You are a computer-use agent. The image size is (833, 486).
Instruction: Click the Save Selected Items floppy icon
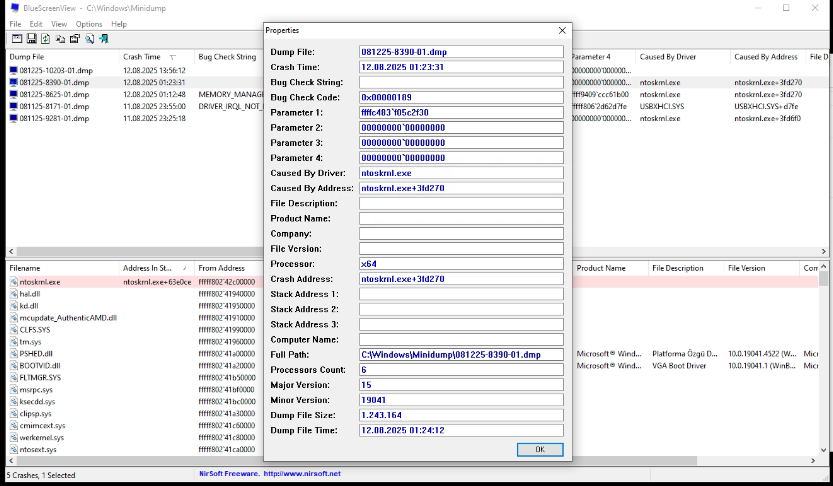(31, 39)
